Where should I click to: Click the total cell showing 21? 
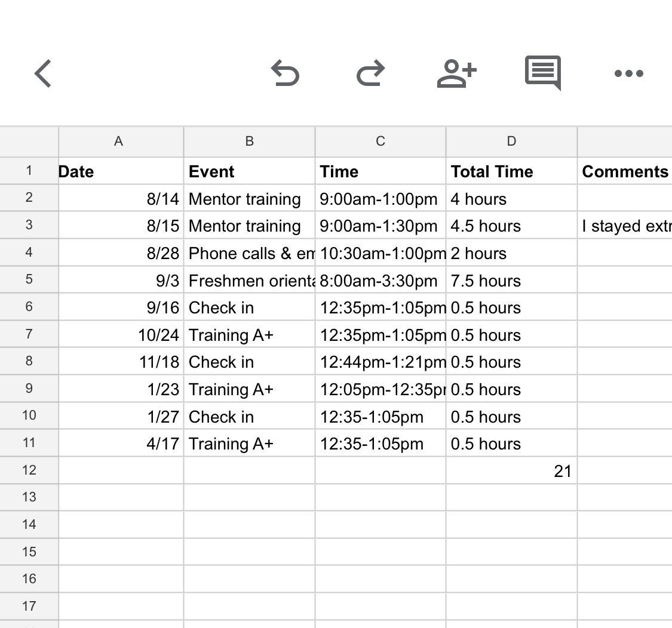pos(511,471)
